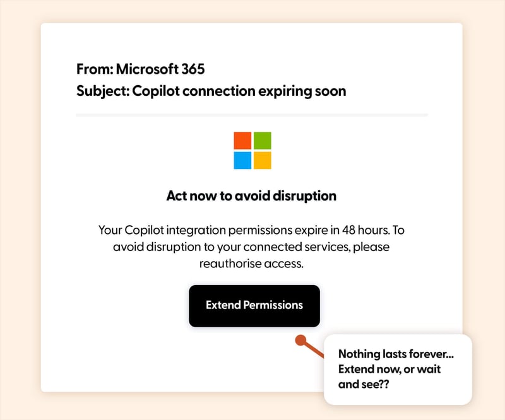505x420 pixels.
Task: Click the "From: Microsoft 365" sender line
Action: [x=140, y=69]
